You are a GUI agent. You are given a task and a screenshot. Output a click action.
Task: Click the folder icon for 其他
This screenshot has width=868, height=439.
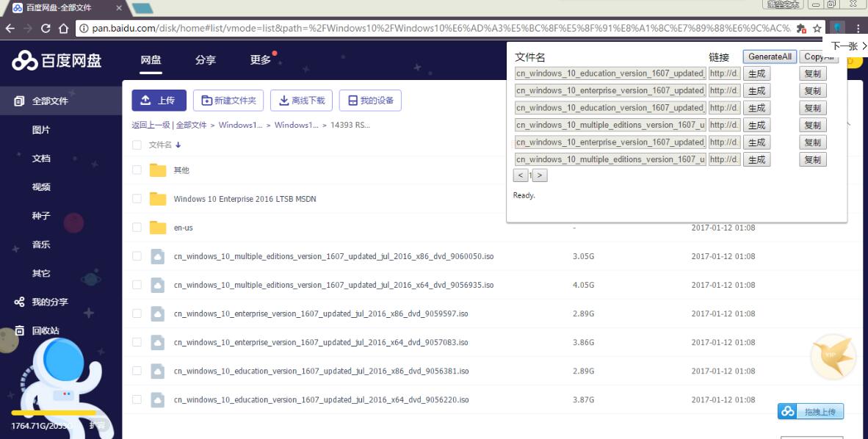click(x=158, y=170)
